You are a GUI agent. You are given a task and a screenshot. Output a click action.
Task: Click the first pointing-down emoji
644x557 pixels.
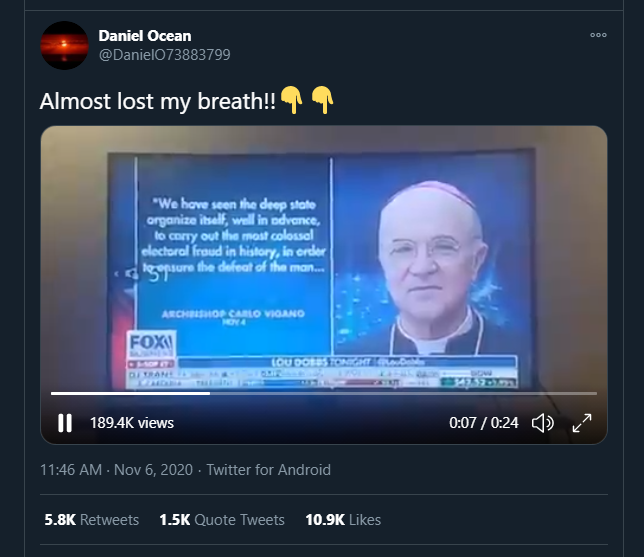point(292,100)
